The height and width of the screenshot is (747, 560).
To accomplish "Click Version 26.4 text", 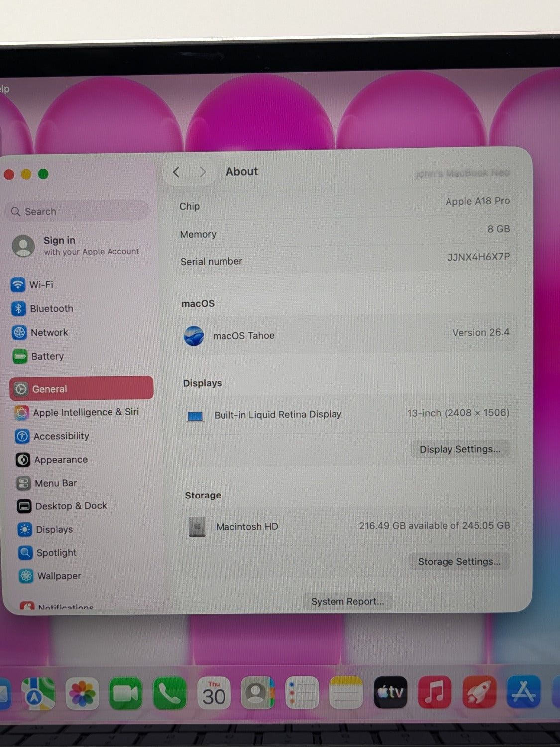I will [481, 332].
